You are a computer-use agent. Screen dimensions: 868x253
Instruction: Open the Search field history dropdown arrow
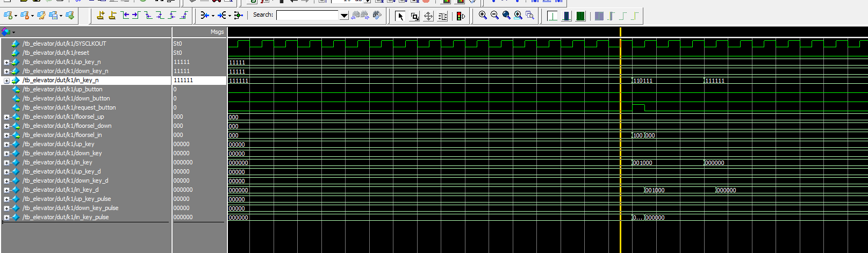coord(345,16)
